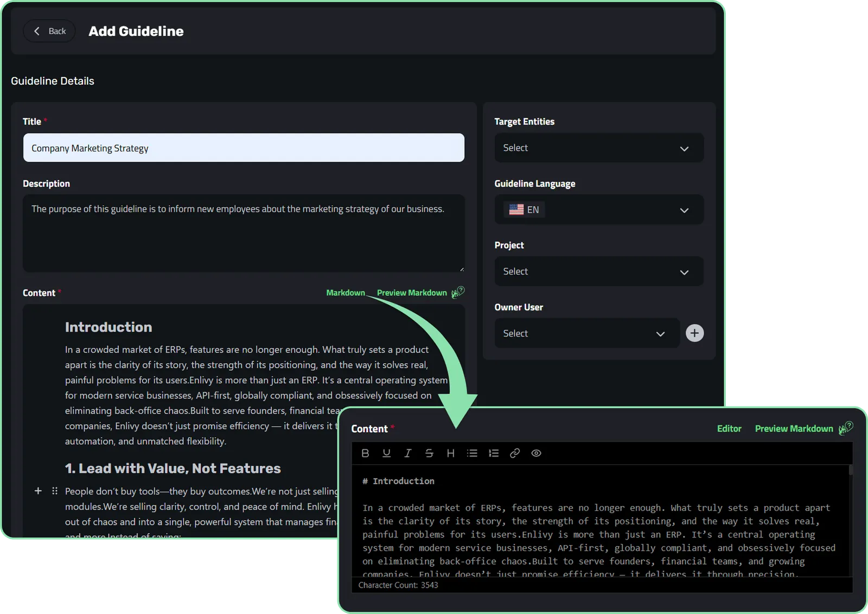Click into the Description text area
868x614 pixels.
(244, 233)
